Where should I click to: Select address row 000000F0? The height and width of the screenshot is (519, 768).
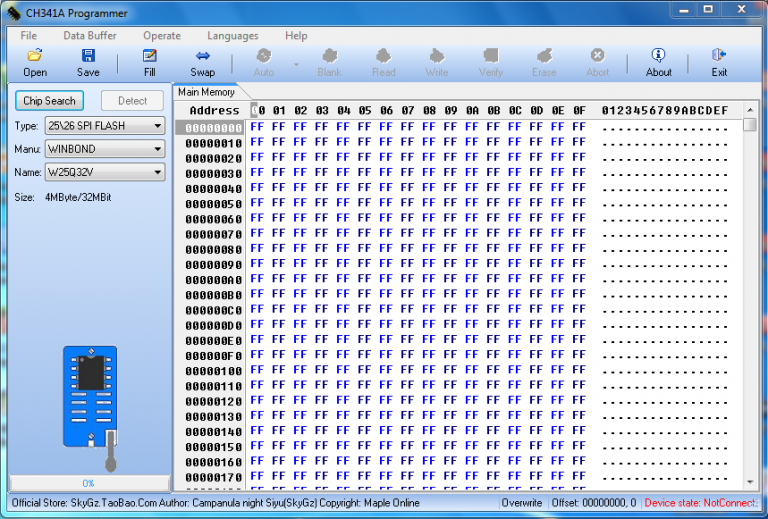point(214,355)
